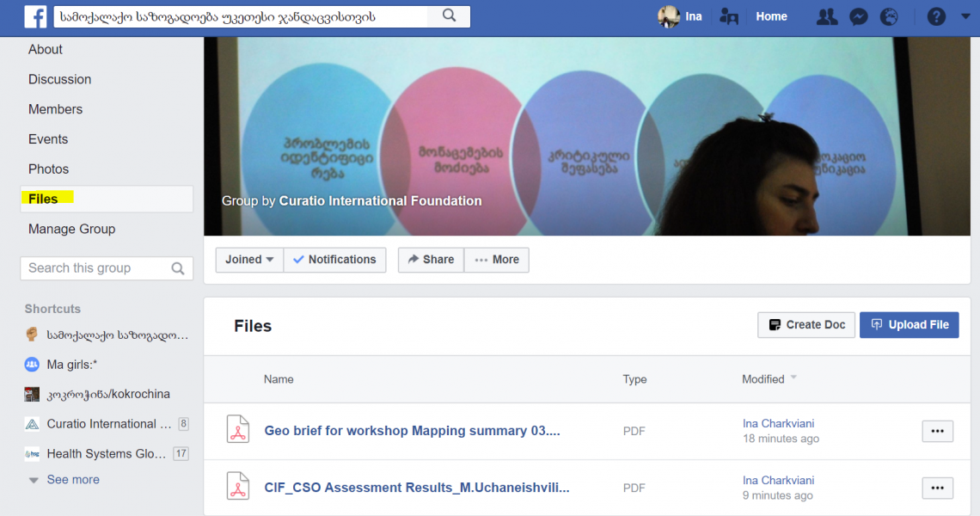Click Curatio International Foundation on cover
This screenshot has height=516, width=980.
380,200
